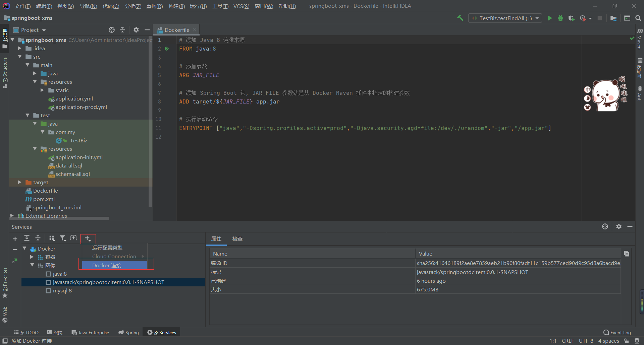
Task: Click Group By icon in Services toolbar
Action: click(52, 238)
